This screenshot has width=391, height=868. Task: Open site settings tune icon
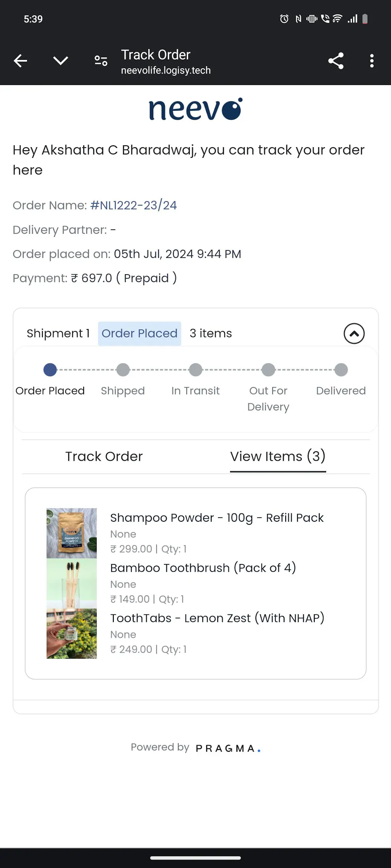coord(101,61)
